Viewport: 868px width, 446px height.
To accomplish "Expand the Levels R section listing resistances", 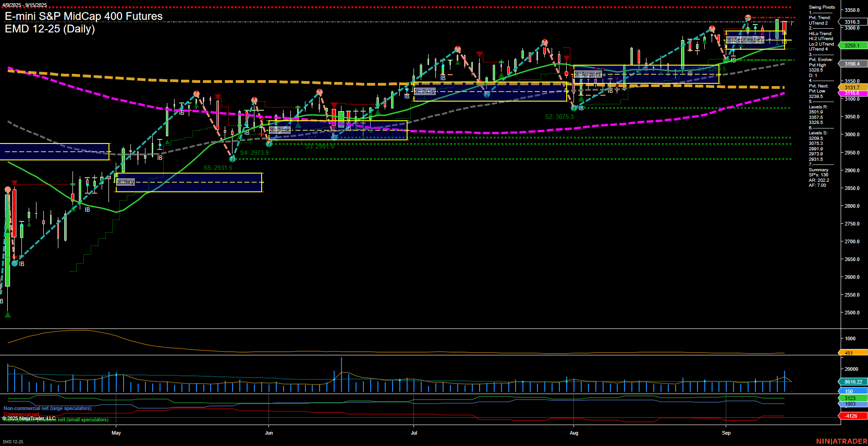I will tap(819, 107).
